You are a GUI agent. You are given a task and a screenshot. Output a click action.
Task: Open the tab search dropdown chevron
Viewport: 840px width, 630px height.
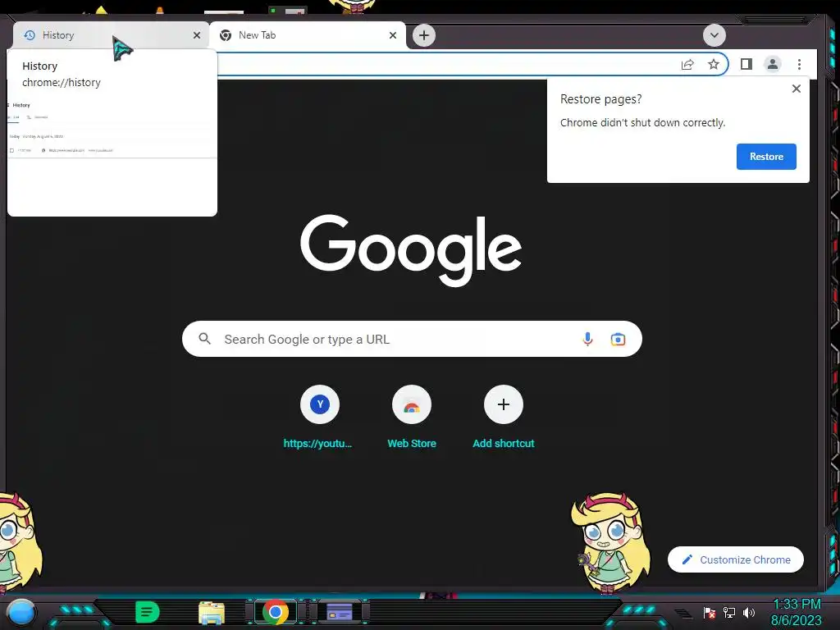click(714, 35)
